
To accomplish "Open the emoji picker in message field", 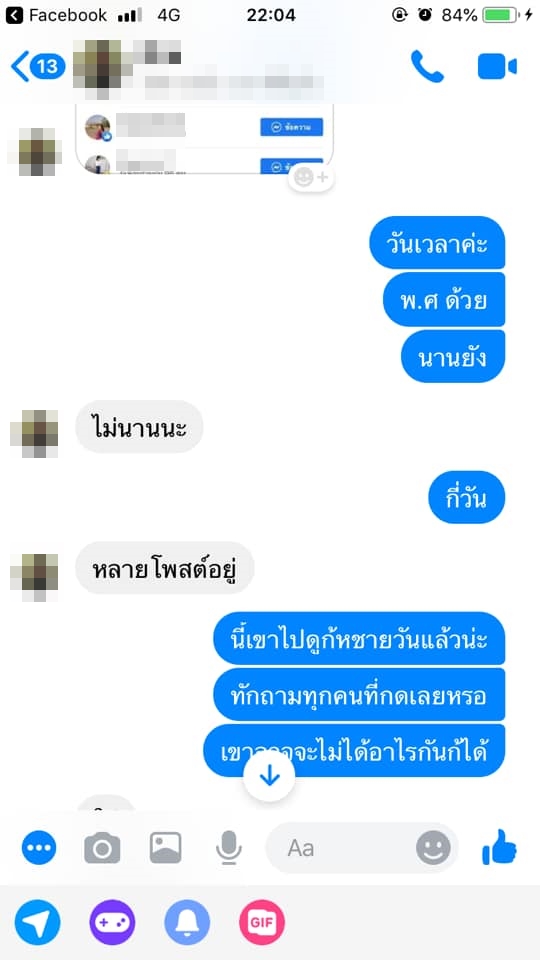I will [x=433, y=848].
